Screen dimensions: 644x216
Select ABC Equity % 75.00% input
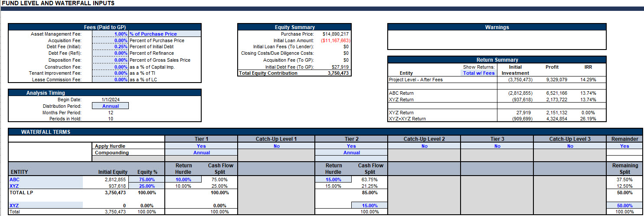click(146, 179)
